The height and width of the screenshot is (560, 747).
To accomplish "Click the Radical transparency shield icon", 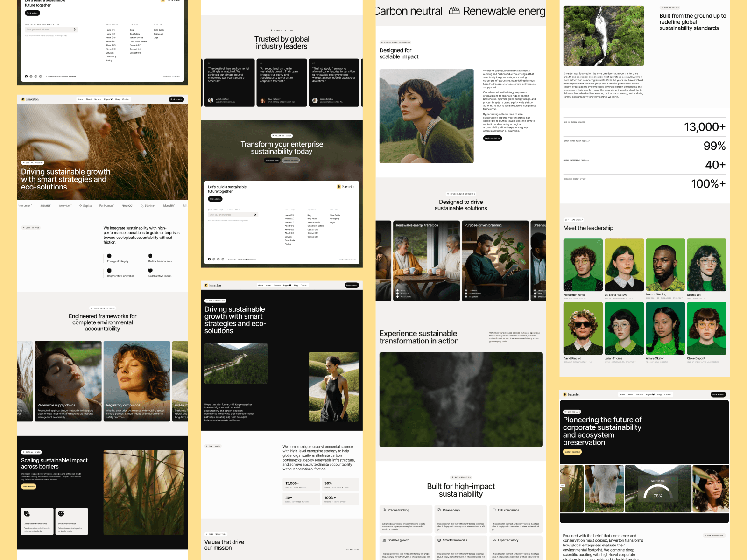I will tap(150, 256).
